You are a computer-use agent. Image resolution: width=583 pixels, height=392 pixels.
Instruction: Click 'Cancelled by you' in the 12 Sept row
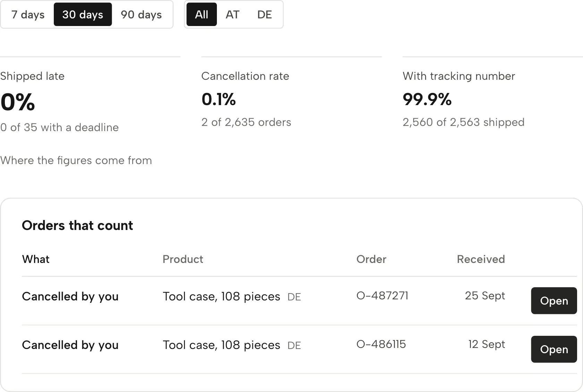pyautogui.click(x=70, y=345)
